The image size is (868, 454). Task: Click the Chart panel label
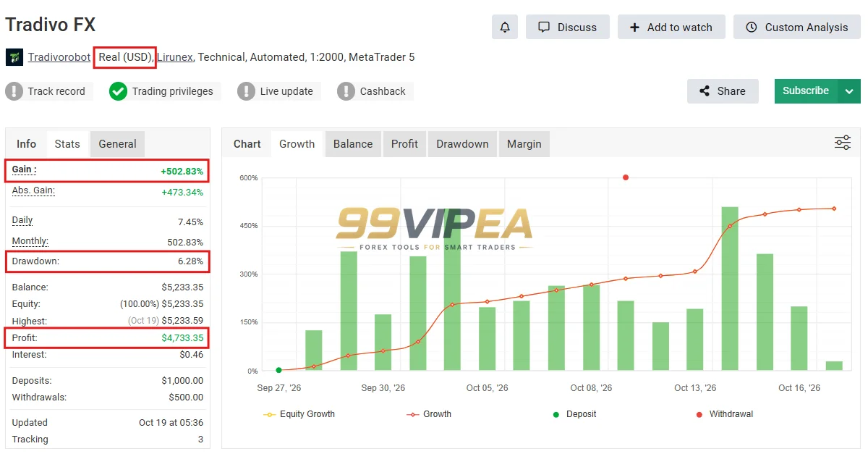pyautogui.click(x=247, y=144)
